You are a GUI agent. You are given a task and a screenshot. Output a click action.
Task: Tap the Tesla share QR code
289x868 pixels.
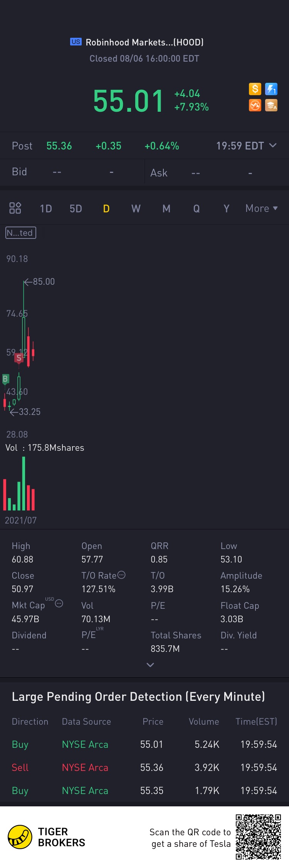pyautogui.click(x=258, y=837)
